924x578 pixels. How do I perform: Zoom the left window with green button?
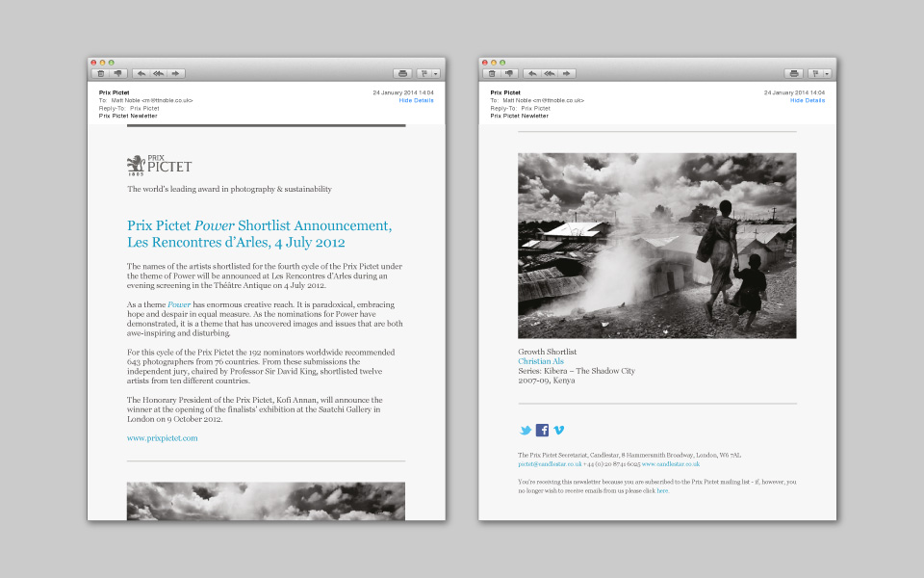tap(112, 63)
